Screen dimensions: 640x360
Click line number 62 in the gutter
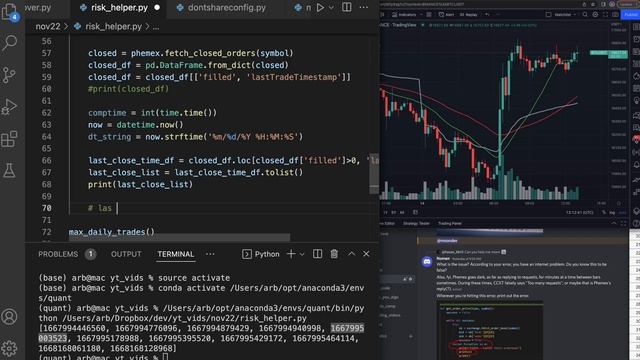pos(47,113)
